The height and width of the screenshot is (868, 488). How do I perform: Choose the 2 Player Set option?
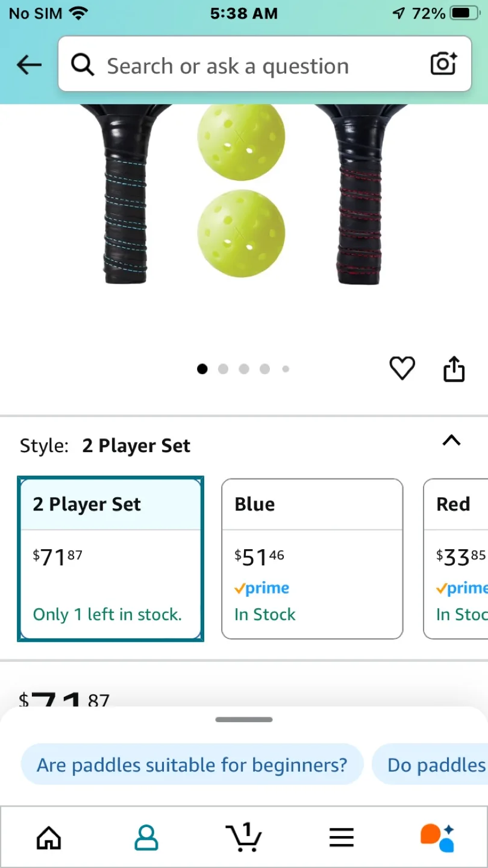click(x=111, y=558)
